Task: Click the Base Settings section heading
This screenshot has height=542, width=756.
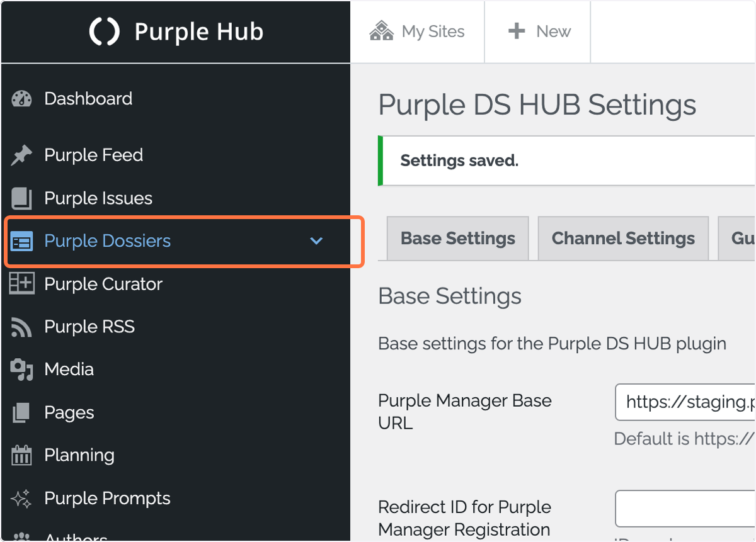Action: 450,296
